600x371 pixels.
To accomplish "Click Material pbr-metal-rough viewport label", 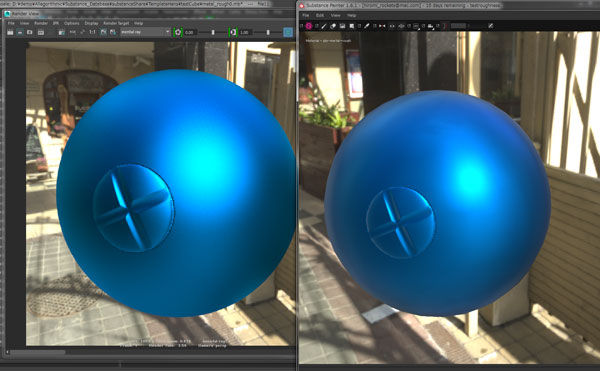I will click(x=328, y=40).
